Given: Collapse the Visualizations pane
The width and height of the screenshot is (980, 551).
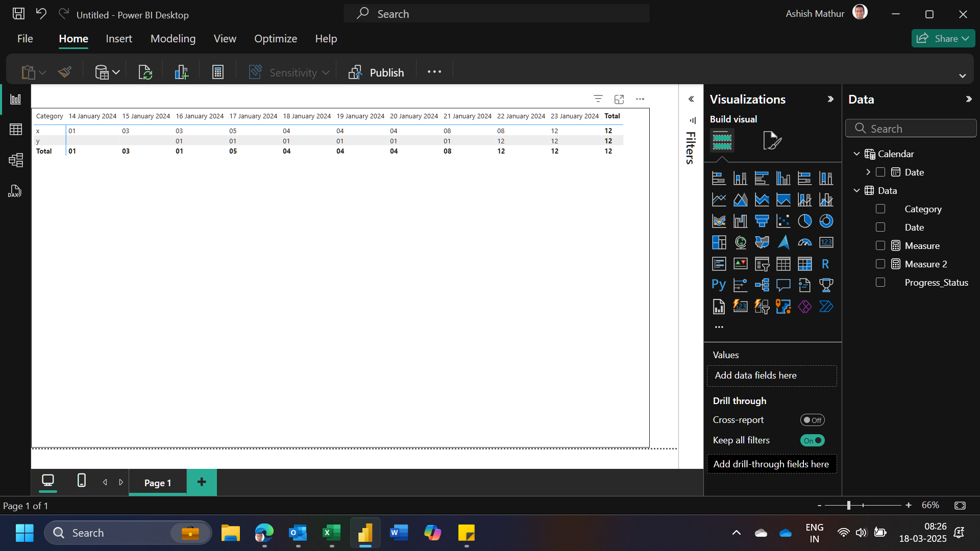Looking at the screenshot, I should (x=830, y=99).
